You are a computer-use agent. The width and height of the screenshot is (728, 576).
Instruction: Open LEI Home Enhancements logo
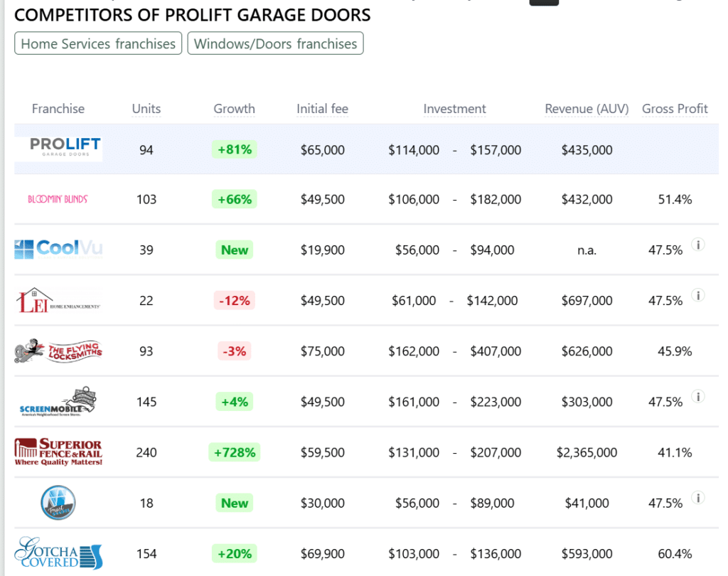[x=58, y=300]
